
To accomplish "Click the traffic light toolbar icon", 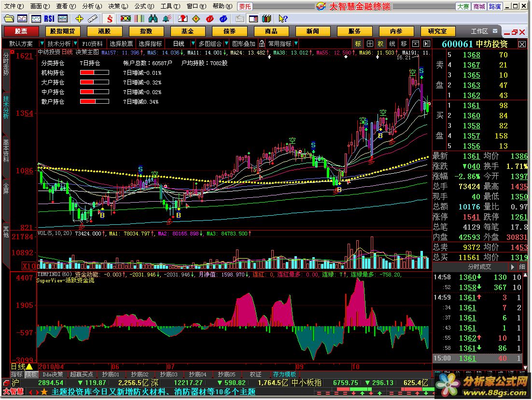I will pyautogui.click(x=126, y=19).
